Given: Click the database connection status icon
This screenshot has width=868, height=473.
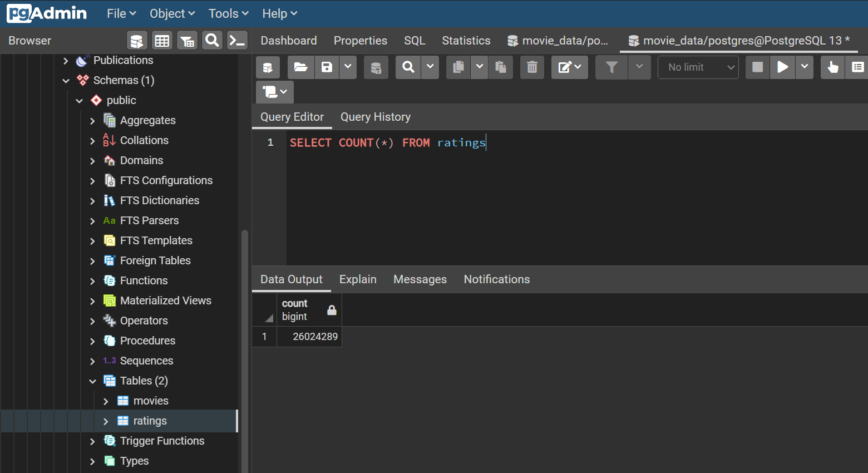Looking at the screenshot, I should coord(268,67).
